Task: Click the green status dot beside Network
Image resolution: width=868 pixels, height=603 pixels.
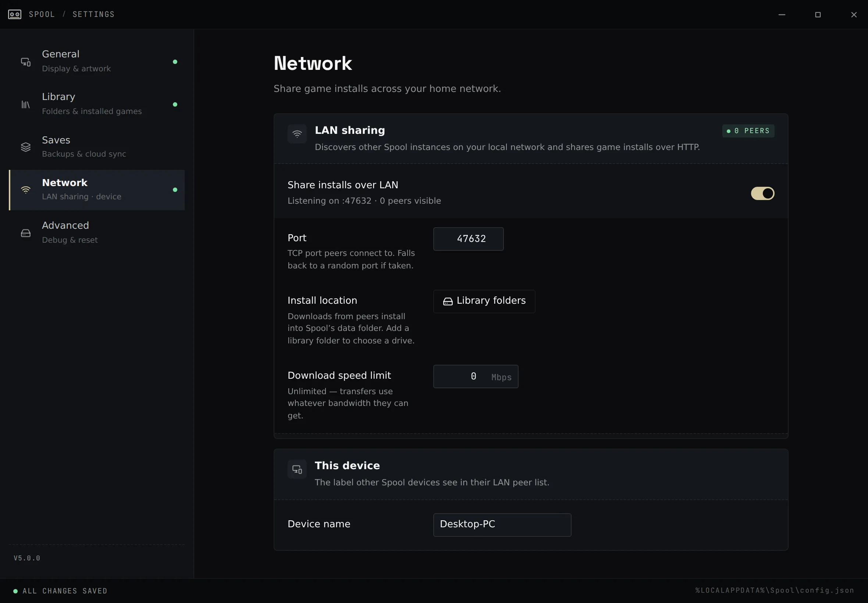Action: [175, 190]
